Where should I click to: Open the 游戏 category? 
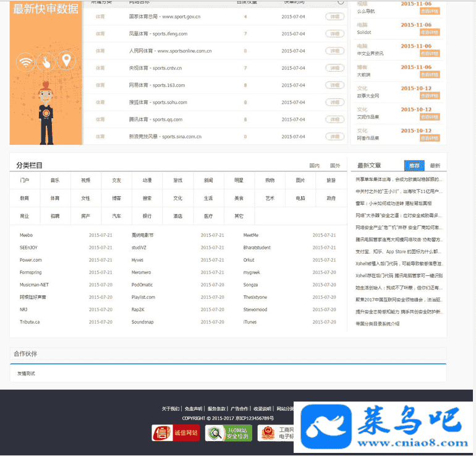tap(177, 180)
